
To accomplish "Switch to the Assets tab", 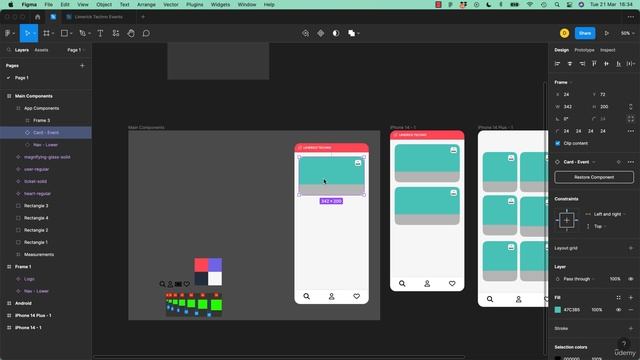I will [x=41, y=50].
